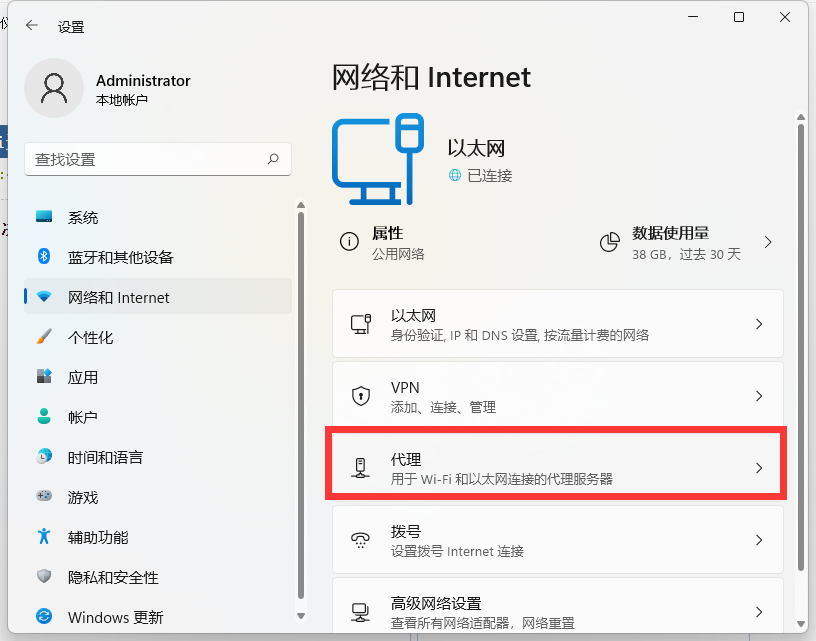Select 帐户 in the sidebar
Image resolution: width=816 pixels, height=641 pixels.
pos(158,417)
